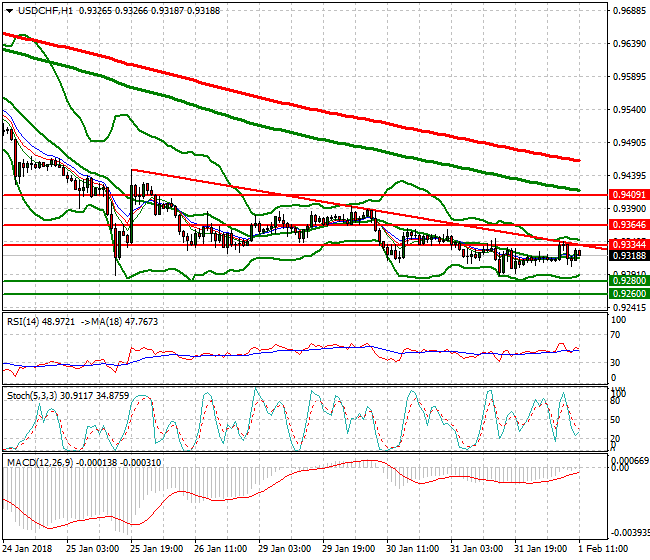Click the 29 Jan 03:00 time axis label
The width and height of the screenshot is (650, 560).
(x=284, y=549)
